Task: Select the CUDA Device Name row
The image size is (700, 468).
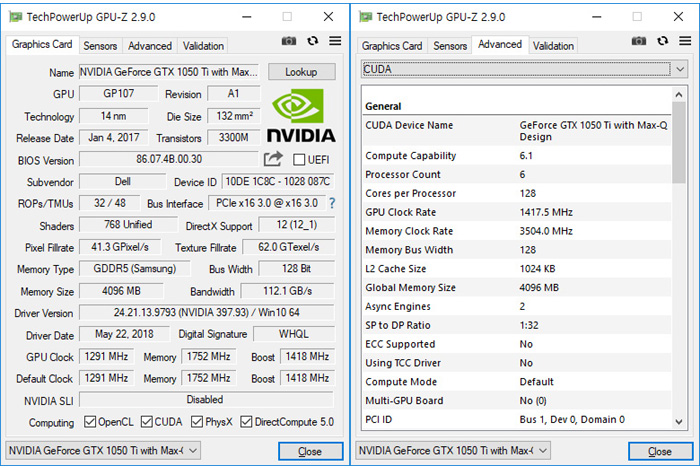Action: 517,131
